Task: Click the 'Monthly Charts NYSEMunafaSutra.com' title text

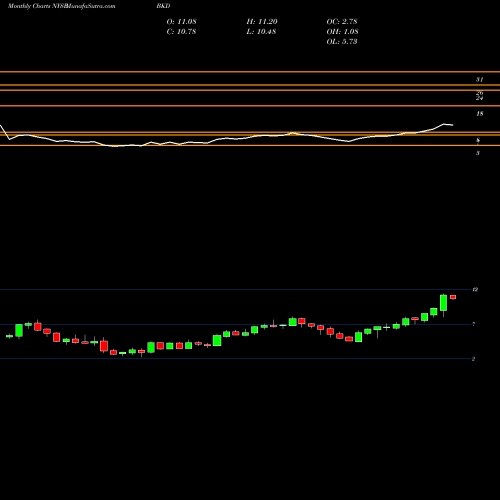Action: click(x=61, y=6)
